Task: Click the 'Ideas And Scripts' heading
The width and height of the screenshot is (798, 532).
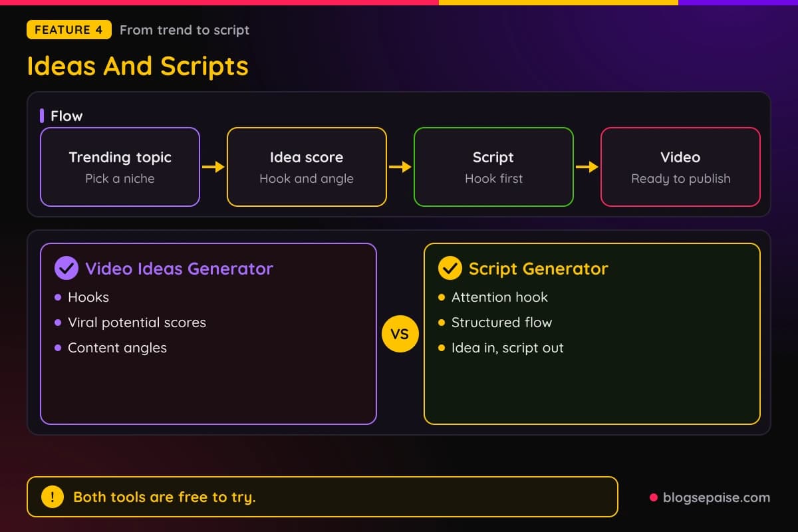Action: click(138, 66)
